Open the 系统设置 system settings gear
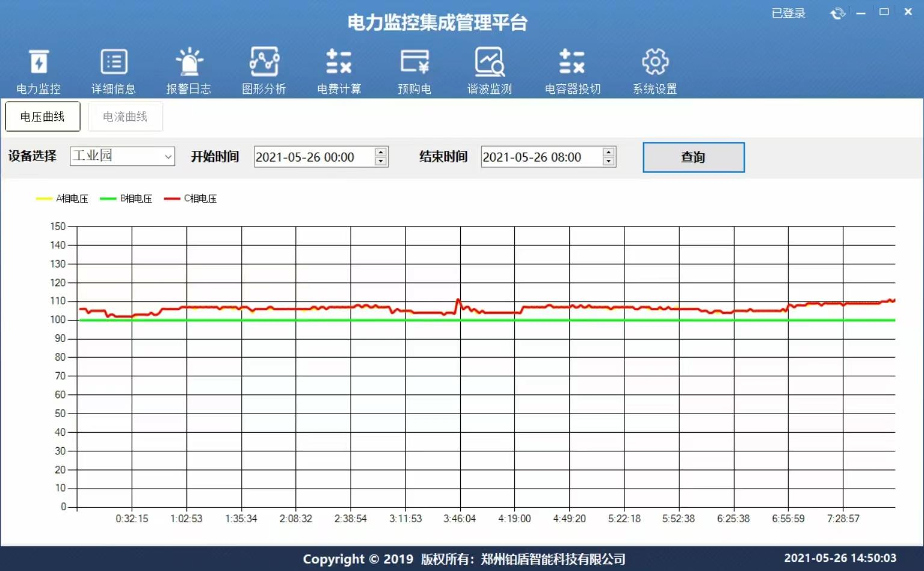 (x=654, y=63)
